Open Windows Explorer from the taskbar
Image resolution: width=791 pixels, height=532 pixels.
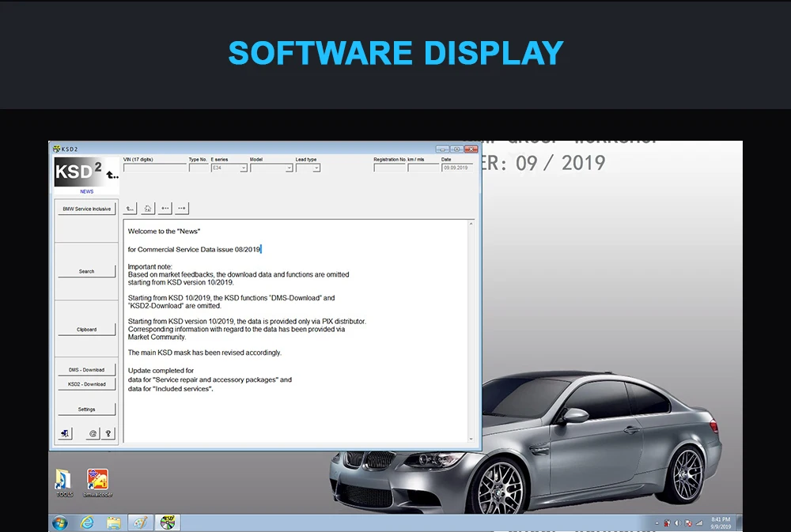(114, 523)
